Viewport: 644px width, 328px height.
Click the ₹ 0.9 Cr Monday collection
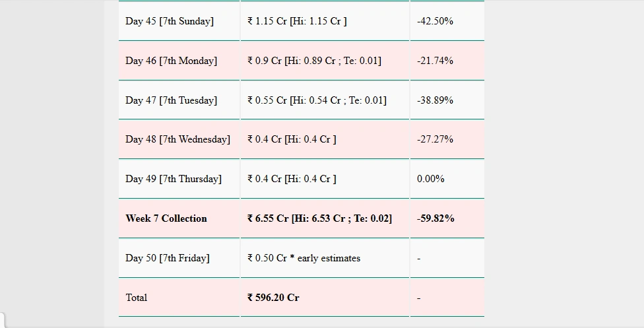point(314,61)
